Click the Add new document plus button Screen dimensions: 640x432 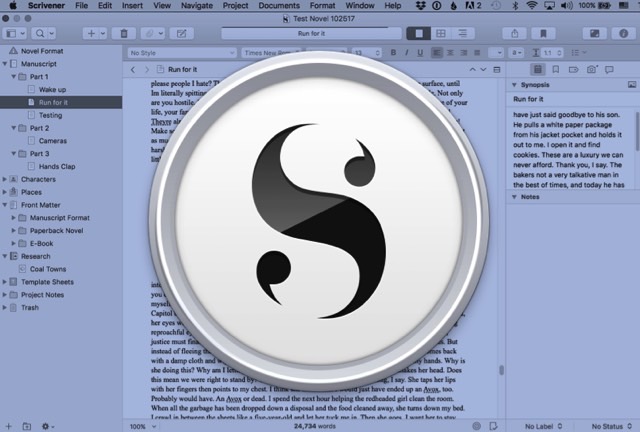(91, 33)
